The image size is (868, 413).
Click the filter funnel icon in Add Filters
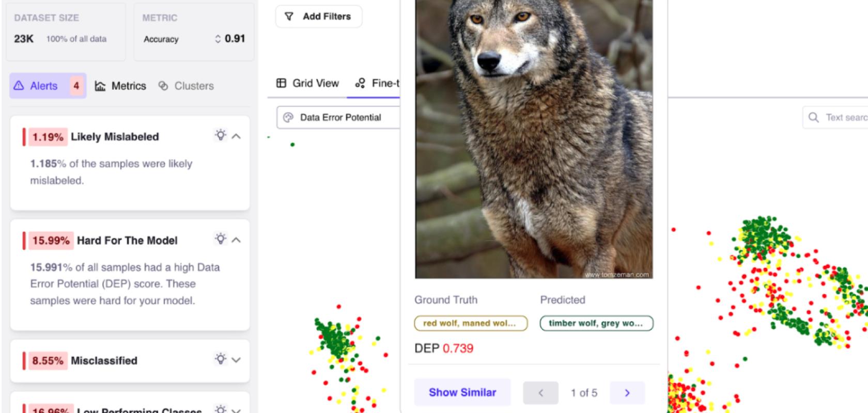click(289, 17)
